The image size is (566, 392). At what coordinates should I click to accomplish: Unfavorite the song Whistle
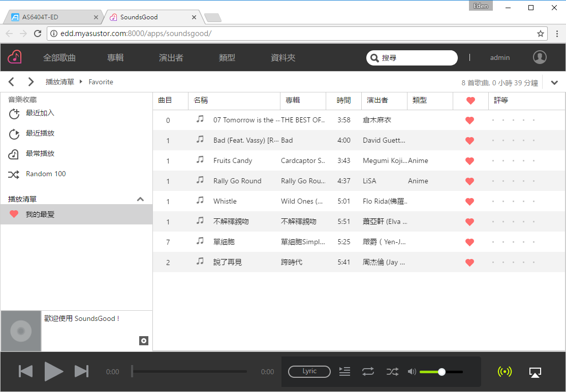point(469,202)
